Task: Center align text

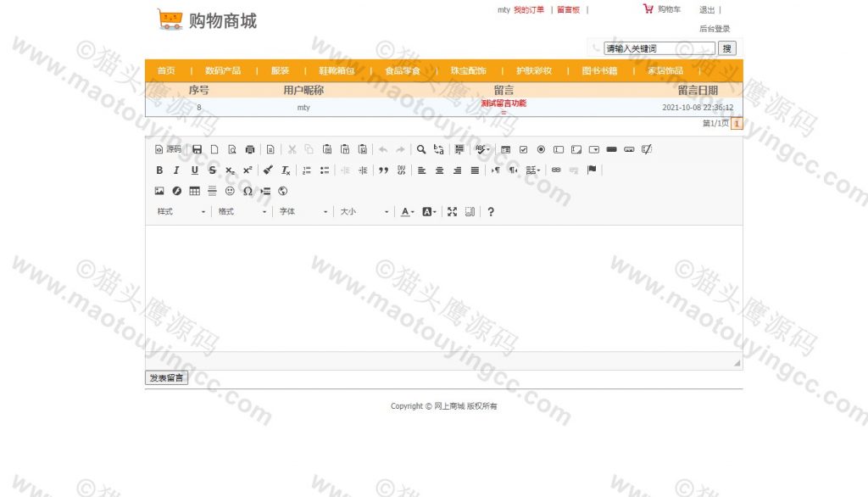Action: point(440,170)
